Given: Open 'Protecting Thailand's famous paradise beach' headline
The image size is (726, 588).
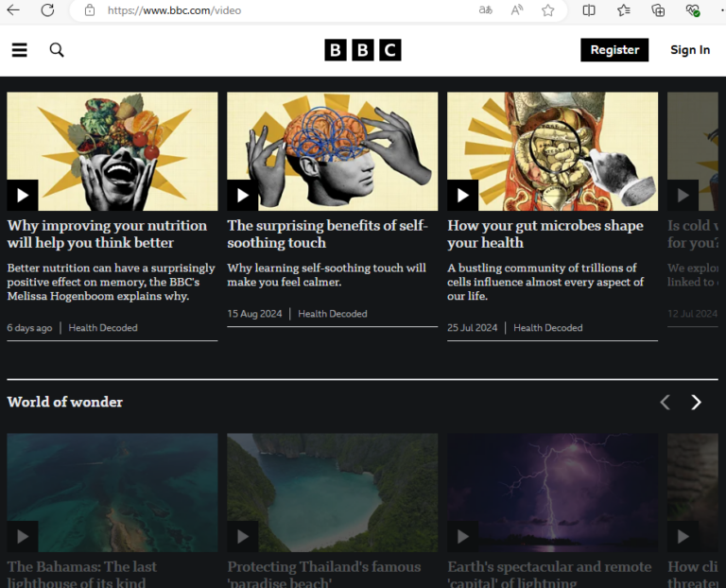Looking at the screenshot, I should [324, 575].
